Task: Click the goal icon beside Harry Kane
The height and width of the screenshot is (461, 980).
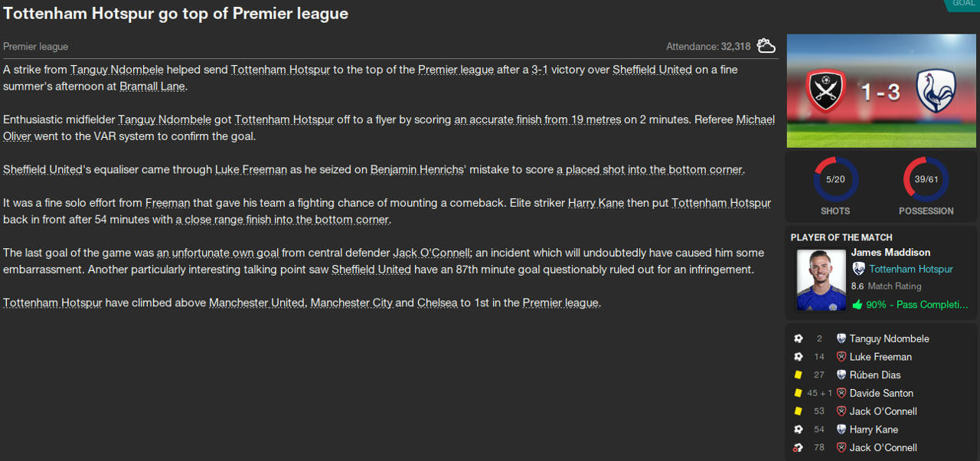Action: coord(799,430)
